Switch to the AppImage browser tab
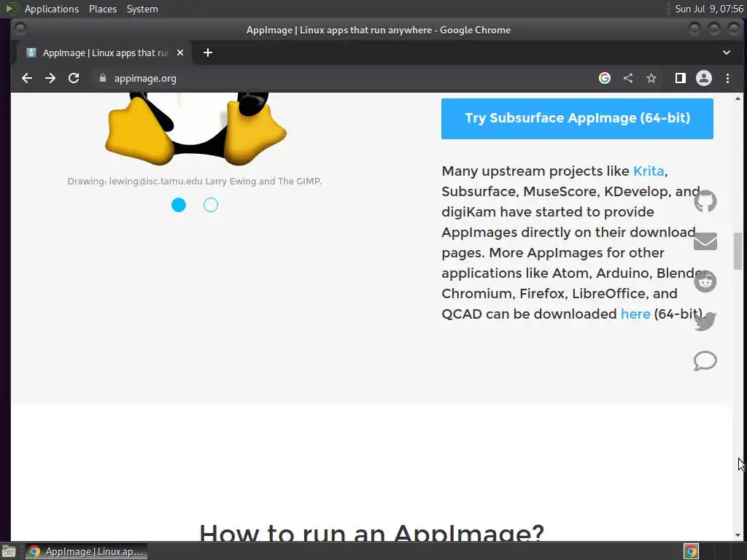Viewport: 747px width, 560px height. tap(104, 52)
